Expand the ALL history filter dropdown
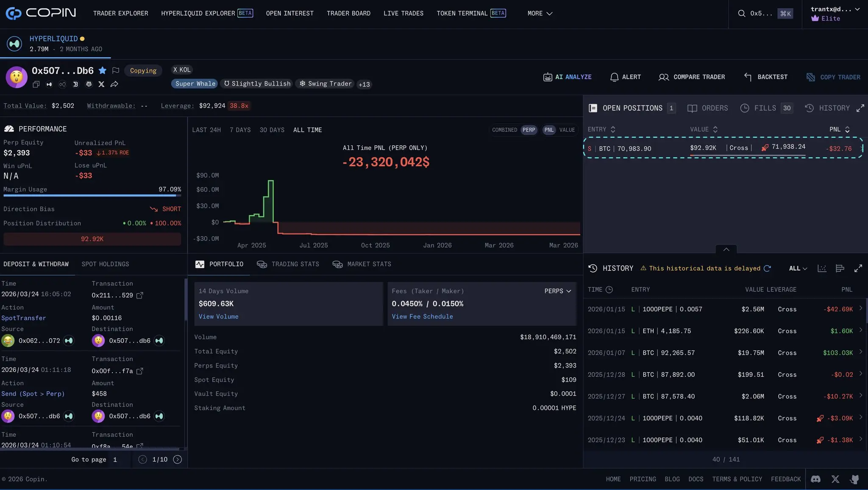 tap(798, 268)
